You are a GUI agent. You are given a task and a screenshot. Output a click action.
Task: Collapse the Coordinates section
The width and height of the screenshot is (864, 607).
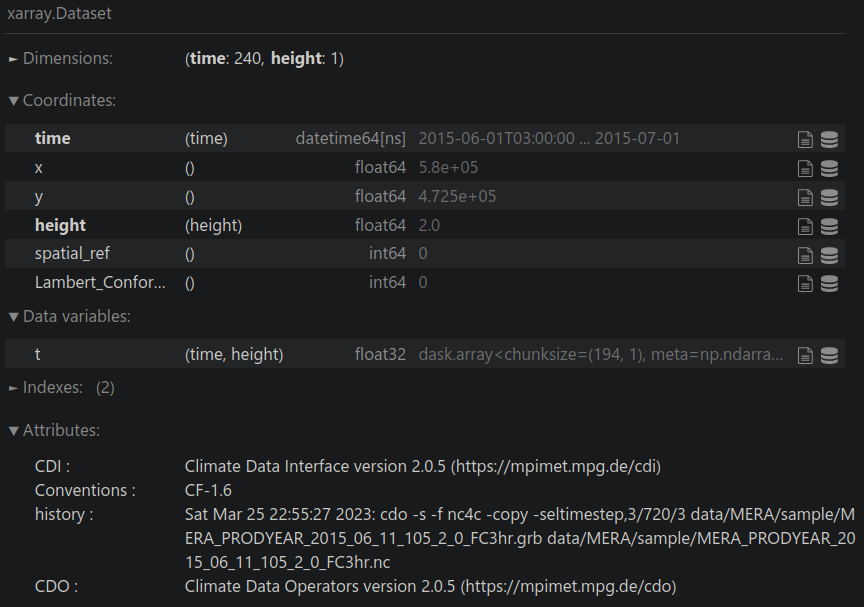[x=62, y=101]
